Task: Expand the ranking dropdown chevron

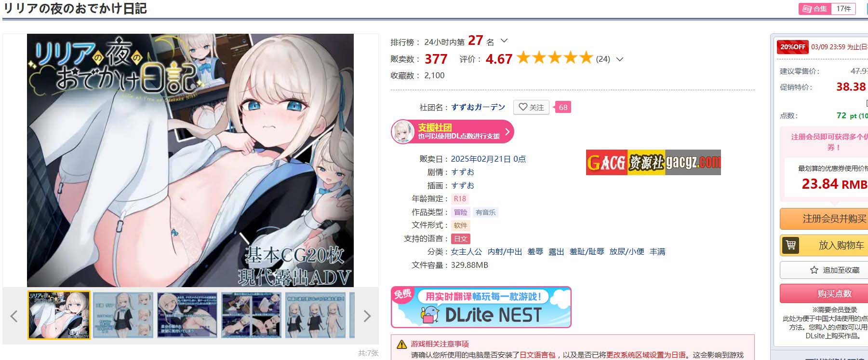Action: tap(504, 41)
